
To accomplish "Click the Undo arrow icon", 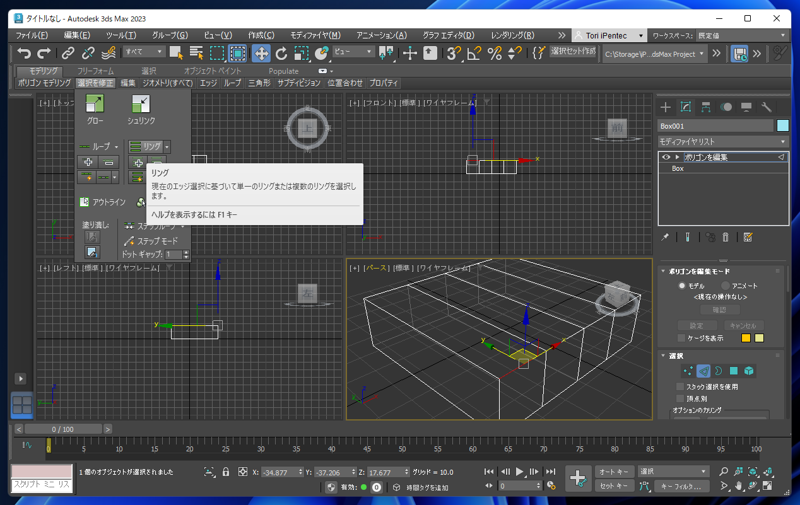I will click(24, 53).
